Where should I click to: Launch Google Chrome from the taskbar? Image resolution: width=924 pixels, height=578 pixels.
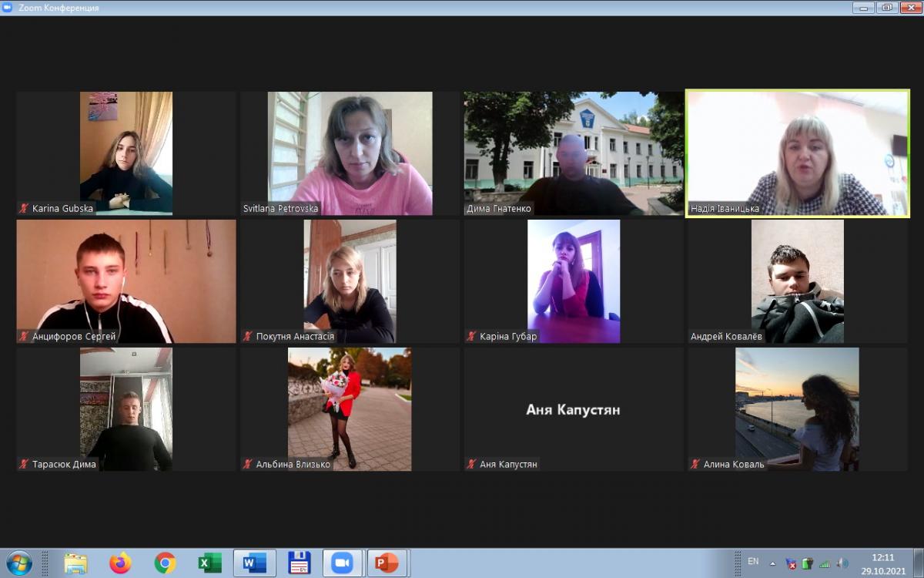pyautogui.click(x=165, y=563)
